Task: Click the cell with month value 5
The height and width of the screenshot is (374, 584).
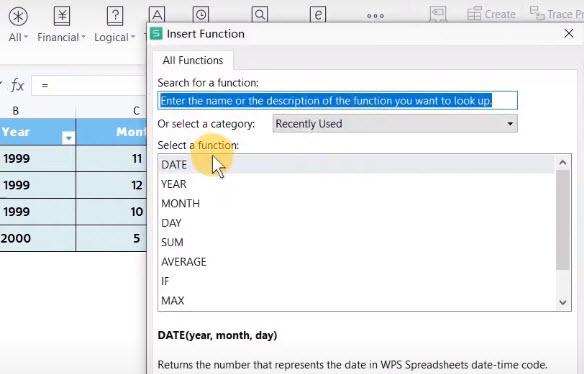Action: [111, 238]
